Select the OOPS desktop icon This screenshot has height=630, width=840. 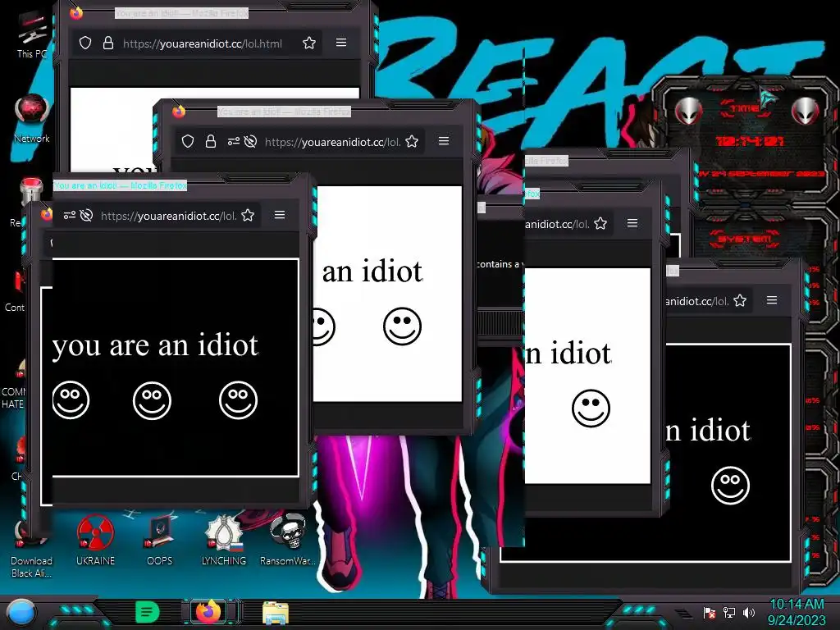click(x=160, y=540)
